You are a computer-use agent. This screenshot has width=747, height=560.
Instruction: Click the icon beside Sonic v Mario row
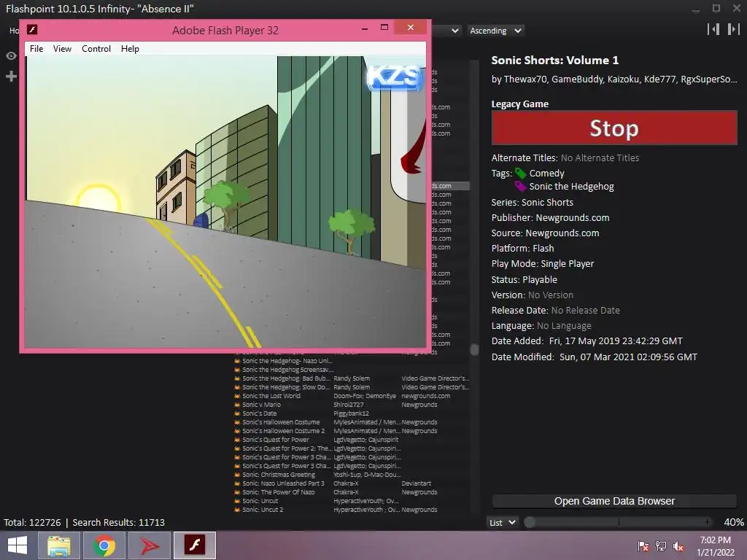click(237, 405)
